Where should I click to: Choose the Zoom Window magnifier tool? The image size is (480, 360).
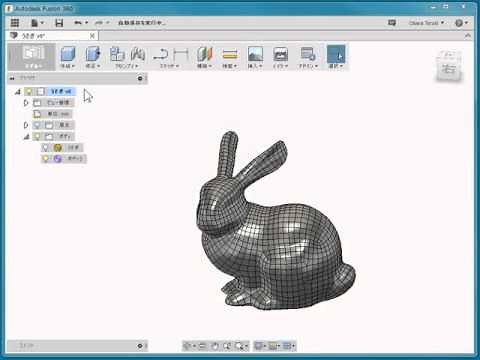pyautogui.click(x=239, y=346)
